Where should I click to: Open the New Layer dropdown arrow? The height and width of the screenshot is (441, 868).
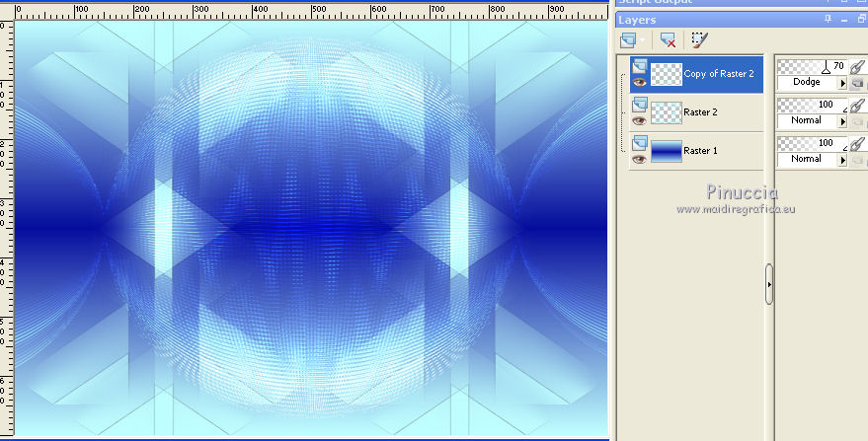click(x=642, y=39)
